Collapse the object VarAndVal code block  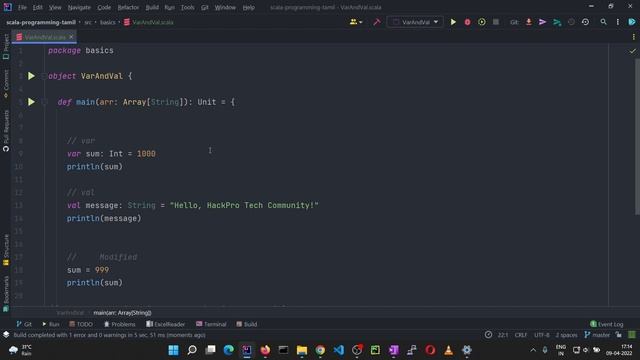pos(44,76)
